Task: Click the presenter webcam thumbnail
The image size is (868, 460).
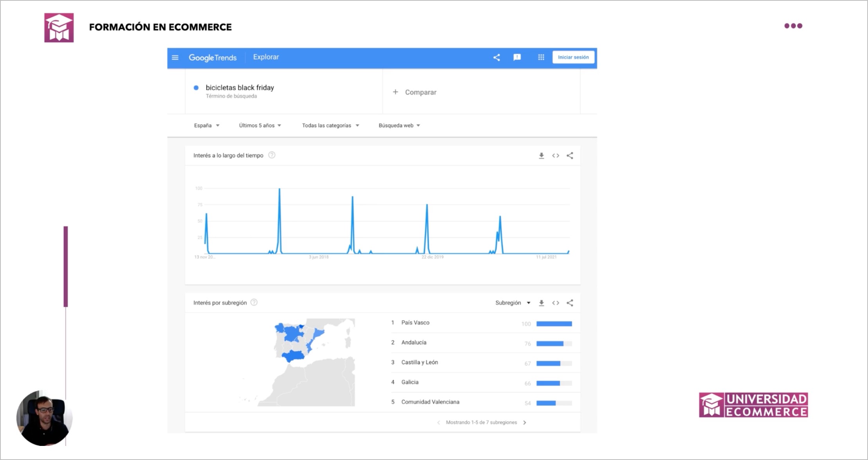Action: pos(44,418)
